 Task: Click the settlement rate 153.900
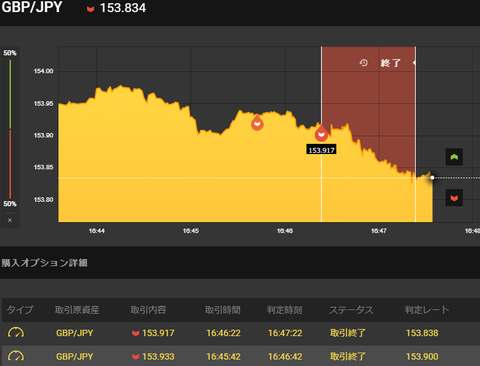pyautogui.click(x=422, y=357)
